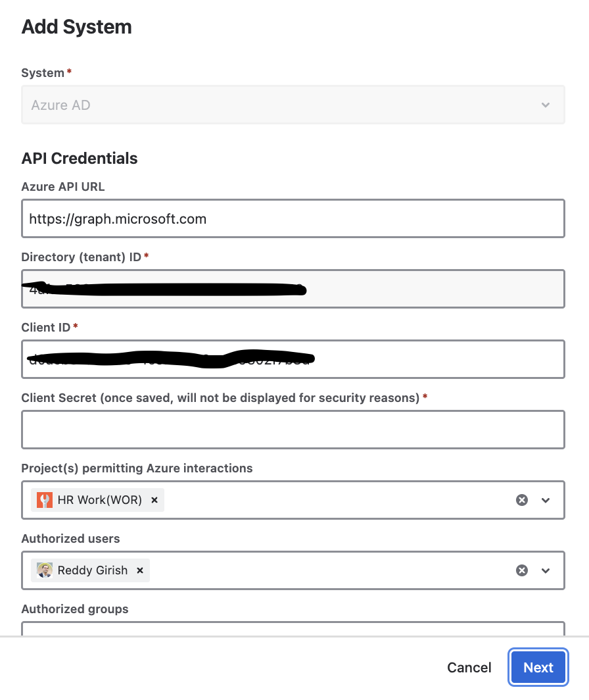This screenshot has width=589, height=700.
Task: Clear all authorized users with circle-x icon
Action: (522, 570)
